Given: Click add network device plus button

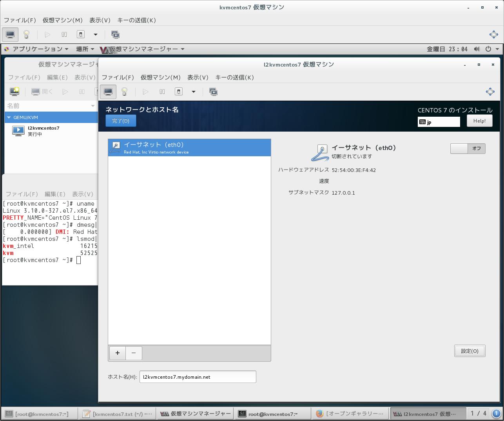Looking at the screenshot, I should click(x=117, y=353).
